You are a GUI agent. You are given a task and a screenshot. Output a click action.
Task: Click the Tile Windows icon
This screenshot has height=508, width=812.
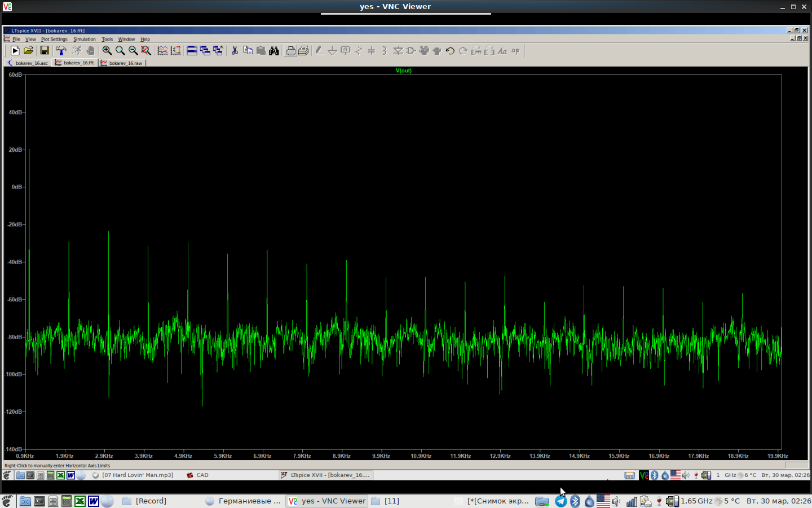point(192,51)
